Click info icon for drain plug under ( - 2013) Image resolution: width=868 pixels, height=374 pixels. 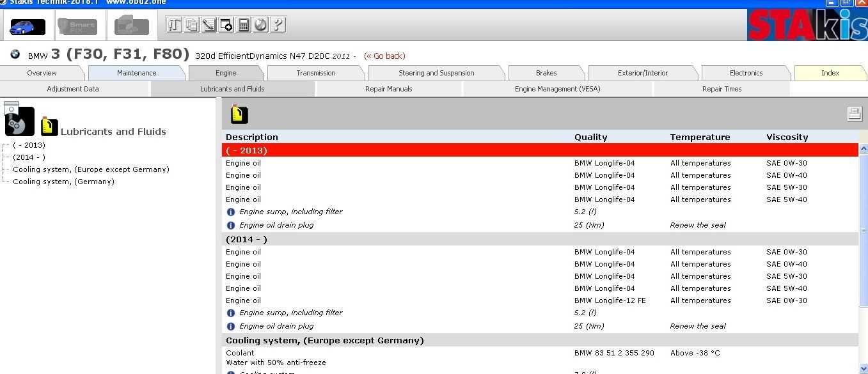click(231, 225)
